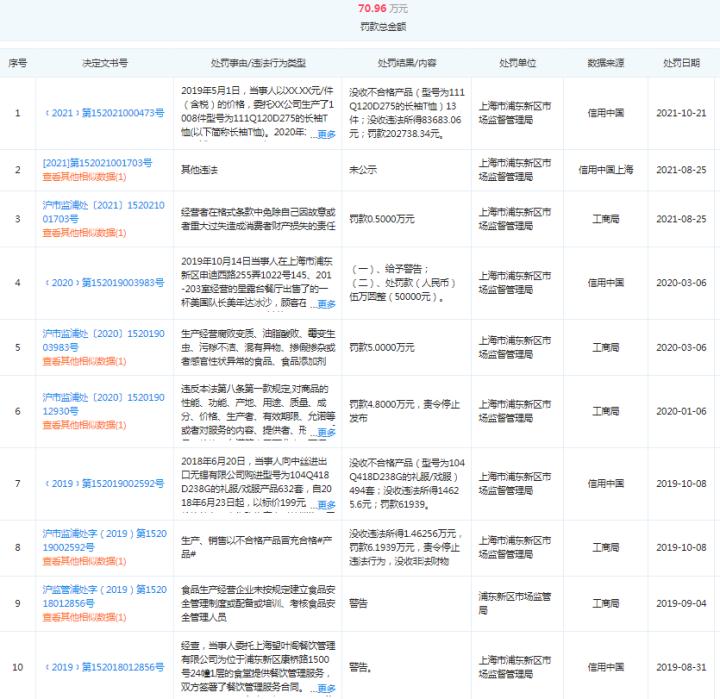
Task: Select date 2019-09-04
Action: 681,603
